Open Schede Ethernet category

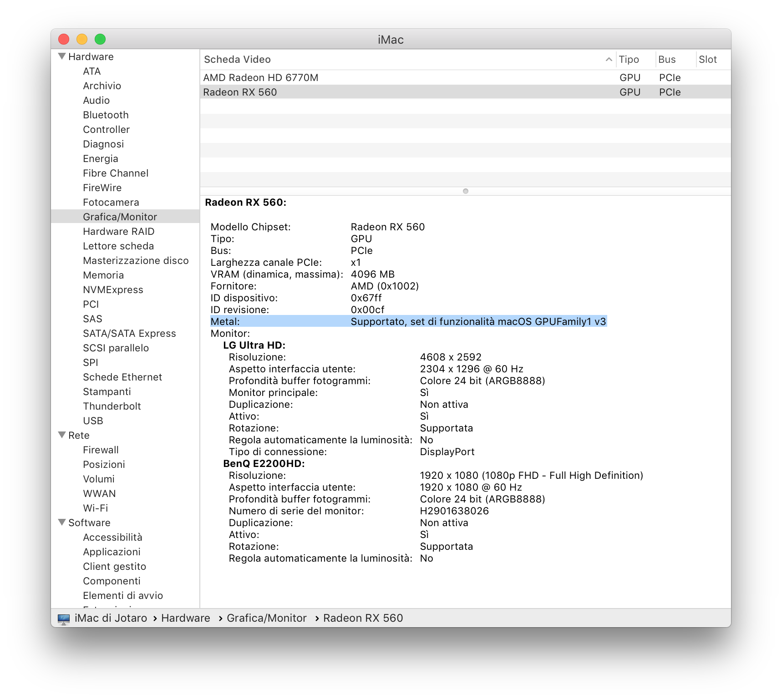pyautogui.click(x=122, y=377)
